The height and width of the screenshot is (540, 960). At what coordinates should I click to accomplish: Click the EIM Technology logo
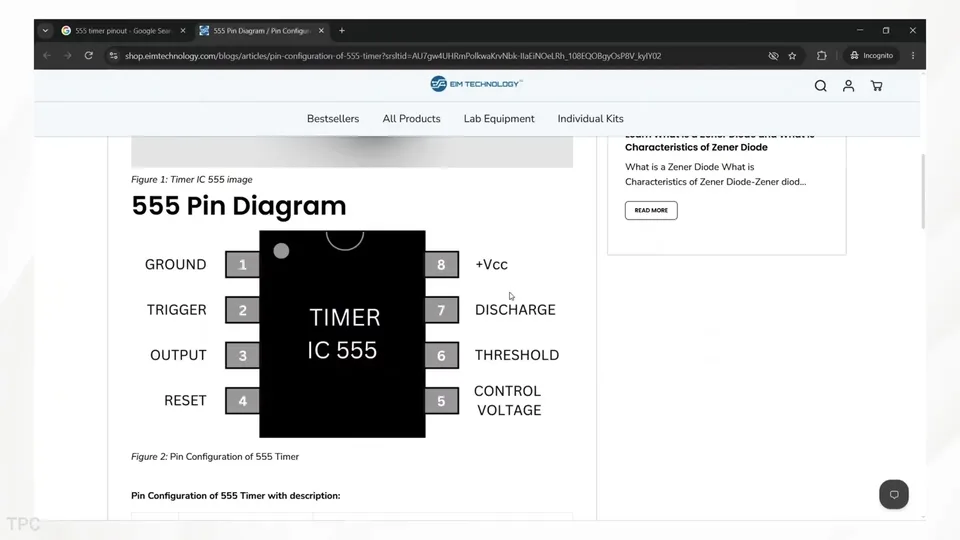pos(476,84)
